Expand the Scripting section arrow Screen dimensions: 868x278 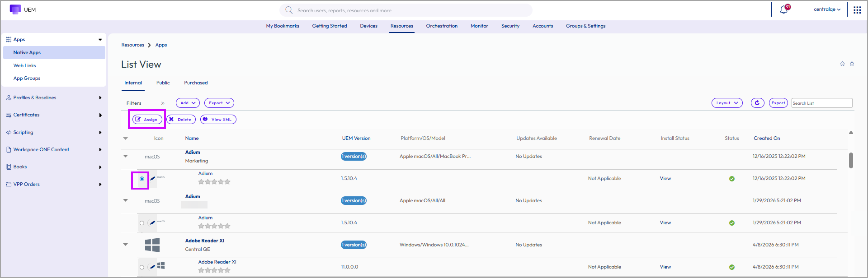coord(100,133)
